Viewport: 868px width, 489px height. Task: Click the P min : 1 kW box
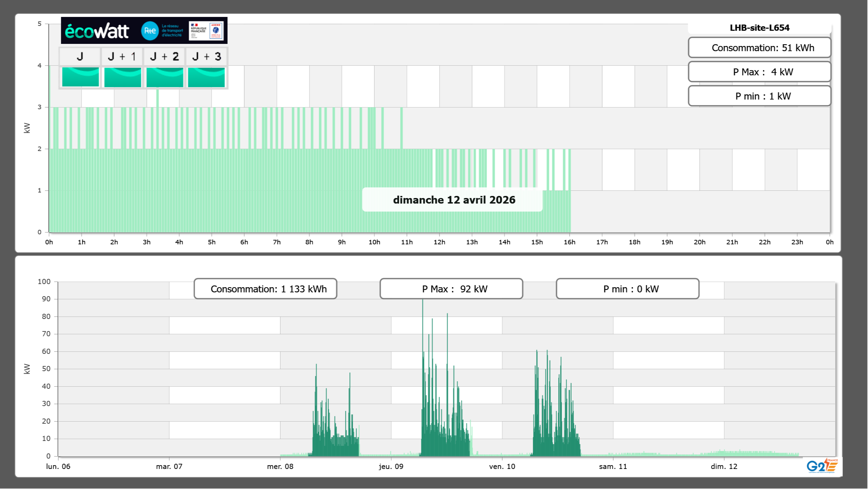[x=759, y=96]
